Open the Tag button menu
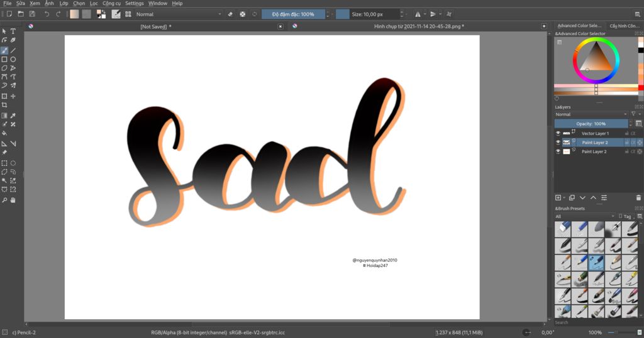 click(x=626, y=216)
